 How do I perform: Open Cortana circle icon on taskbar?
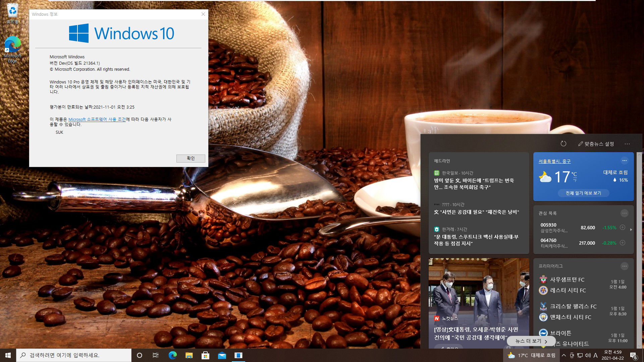[140, 355]
